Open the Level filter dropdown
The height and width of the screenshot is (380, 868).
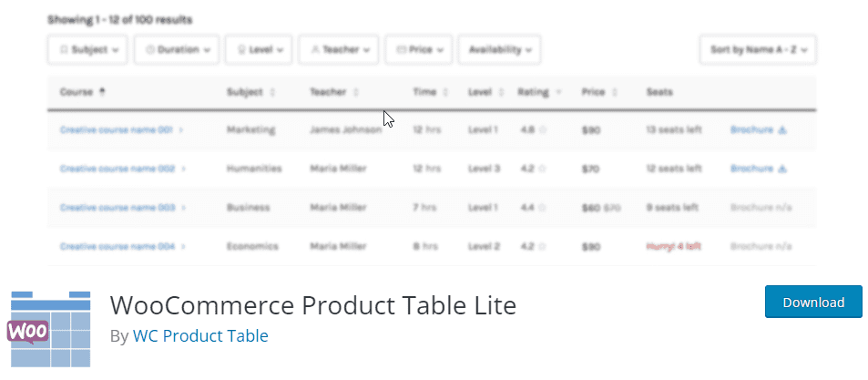click(x=260, y=50)
